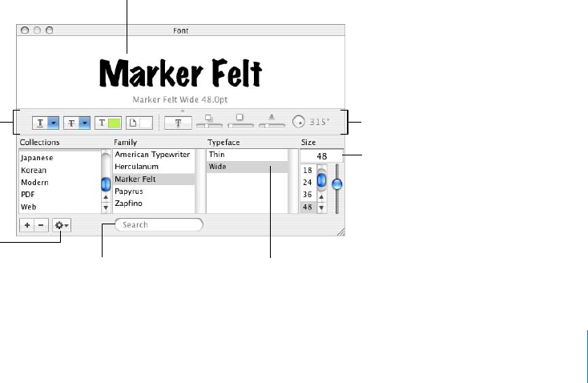Viewport: 588px width, 383px height.
Task: Add a new collection with plus button
Action: tap(27, 225)
